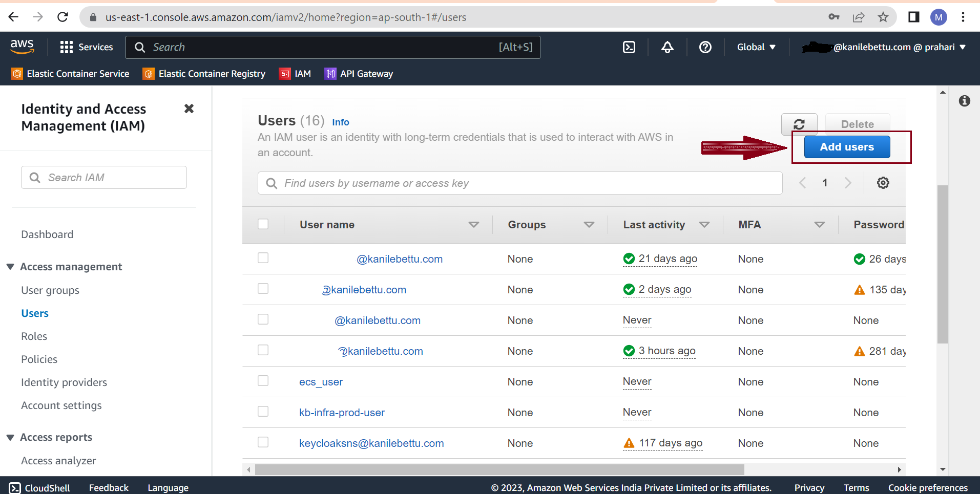Select the ecs_user checkbox
This screenshot has width=980, height=494.
(x=263, y=380)
